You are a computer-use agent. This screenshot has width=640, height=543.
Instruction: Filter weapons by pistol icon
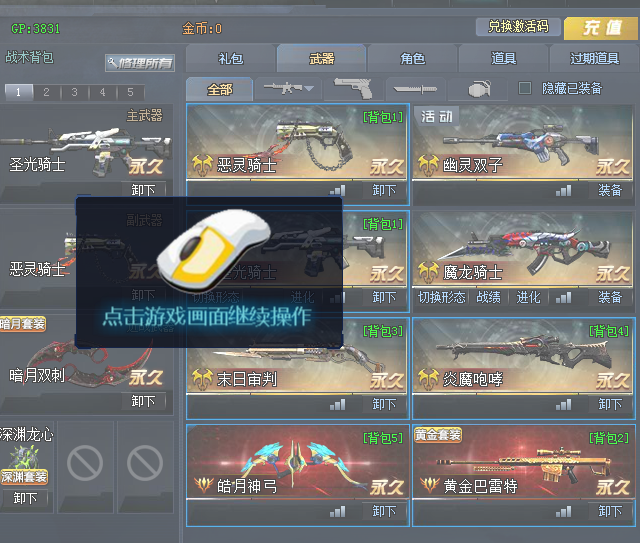[353, 88]
